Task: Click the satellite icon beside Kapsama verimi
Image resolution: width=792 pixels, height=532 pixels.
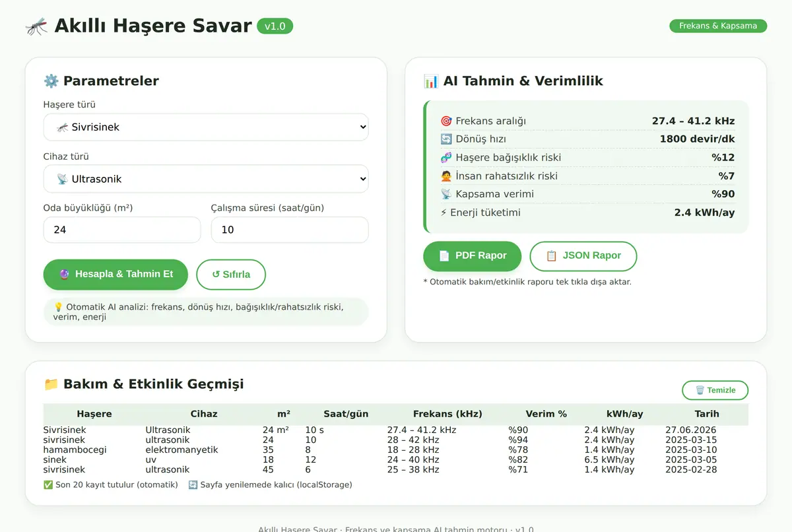Action: coord(446,194)
